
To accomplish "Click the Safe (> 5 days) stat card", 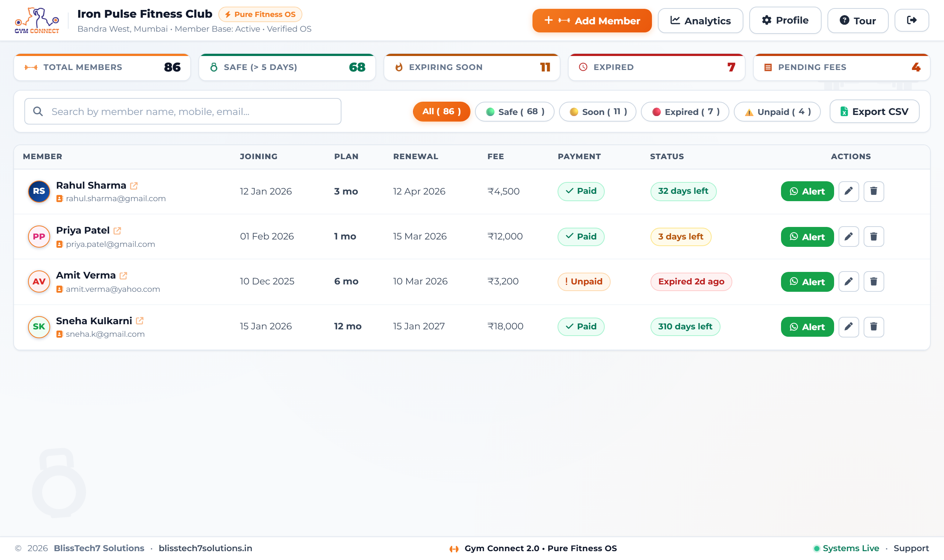I will click(x=287, y=67).
